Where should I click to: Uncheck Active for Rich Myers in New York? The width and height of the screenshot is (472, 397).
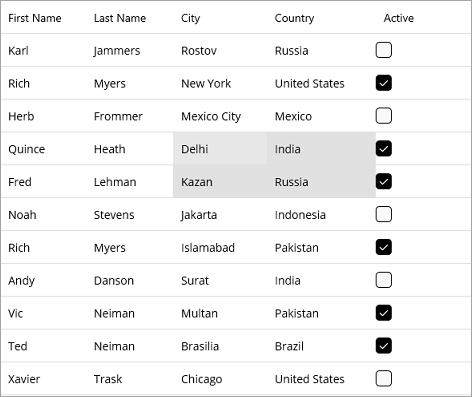383,83
